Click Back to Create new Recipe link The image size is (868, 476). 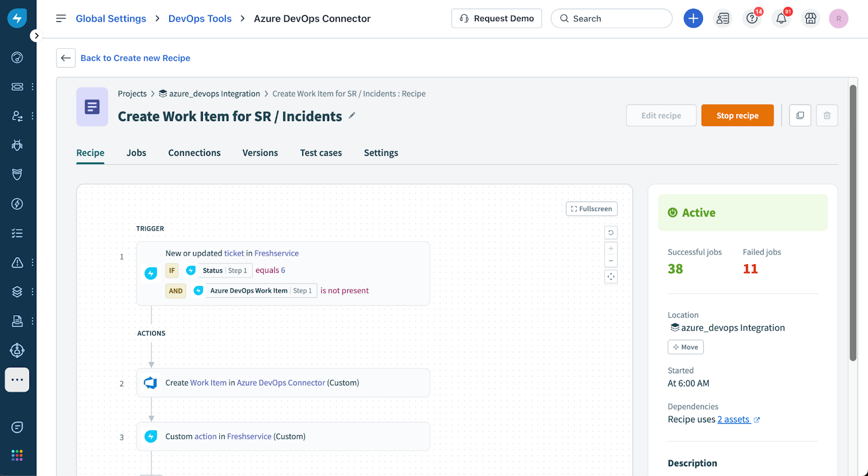tap(136, 58)
